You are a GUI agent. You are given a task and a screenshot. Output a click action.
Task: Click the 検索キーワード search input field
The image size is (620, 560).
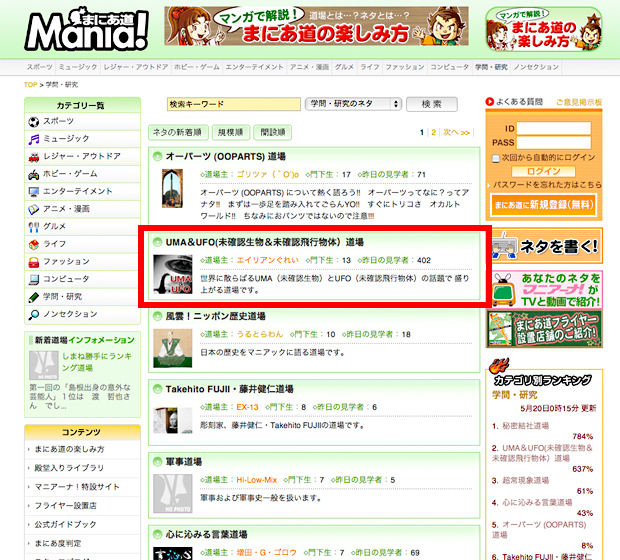pos(233,104)
